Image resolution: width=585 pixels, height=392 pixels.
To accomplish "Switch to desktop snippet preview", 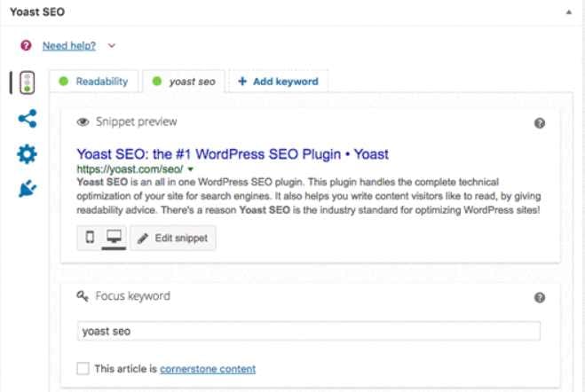I will (x=114, y=237).
